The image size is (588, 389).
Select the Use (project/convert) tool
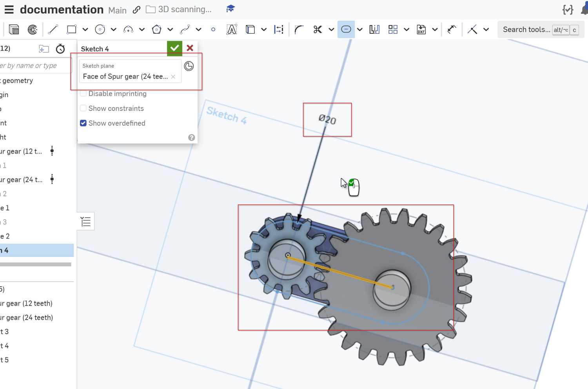[250, 29]
